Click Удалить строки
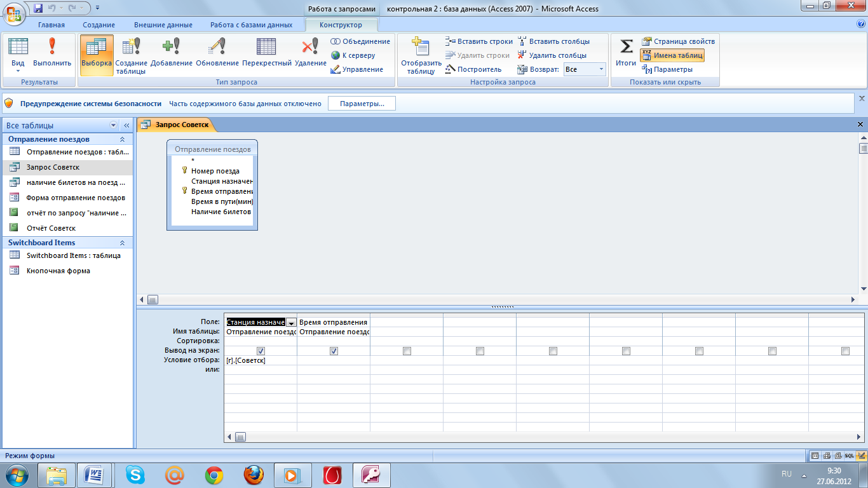 [477, 55]
